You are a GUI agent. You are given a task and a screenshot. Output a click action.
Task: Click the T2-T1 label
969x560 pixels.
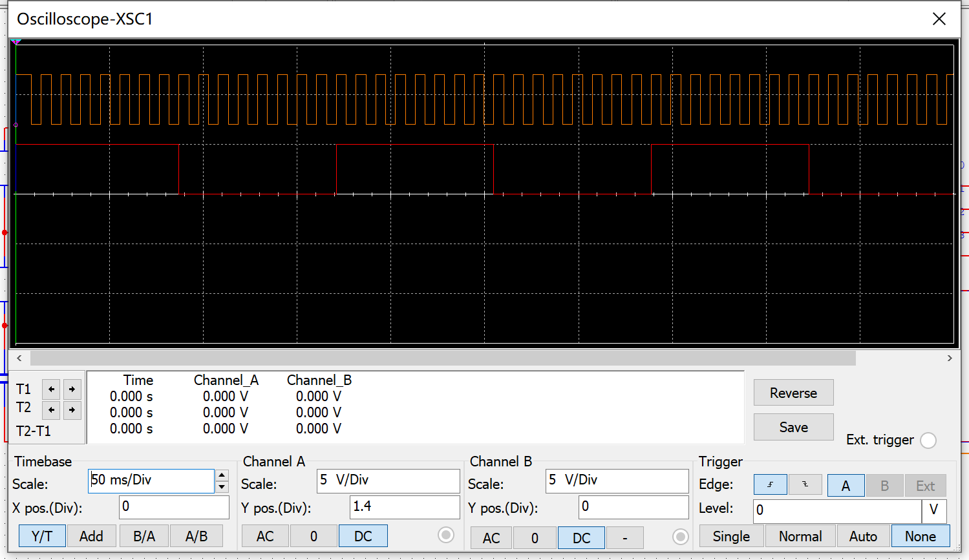pyautogui.click(x=34, y=431)
